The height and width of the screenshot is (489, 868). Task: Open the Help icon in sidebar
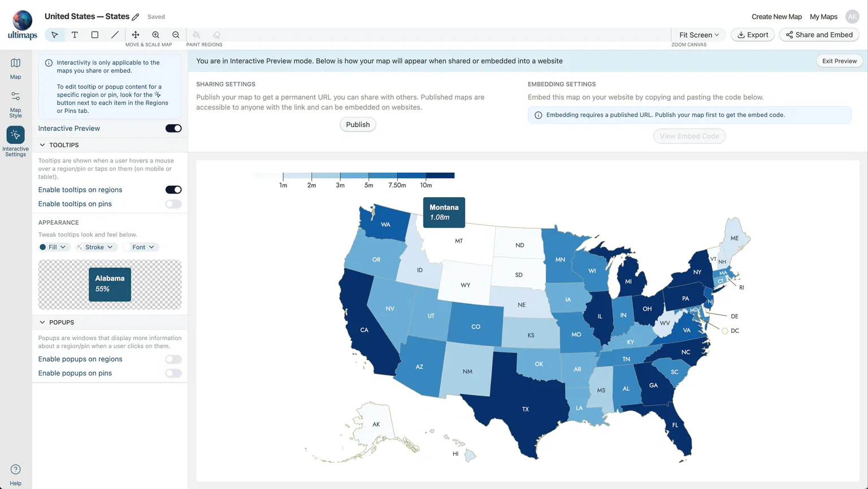(x=16, y=470)
